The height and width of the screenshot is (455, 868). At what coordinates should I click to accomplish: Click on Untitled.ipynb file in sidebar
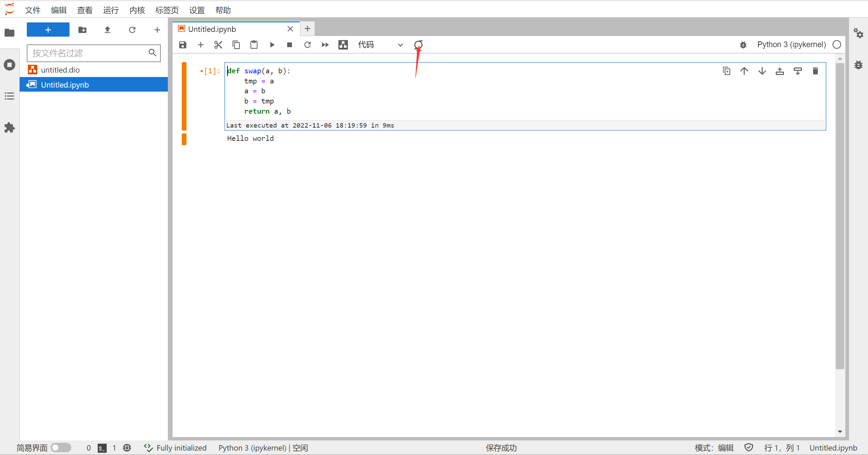point(64,84)
